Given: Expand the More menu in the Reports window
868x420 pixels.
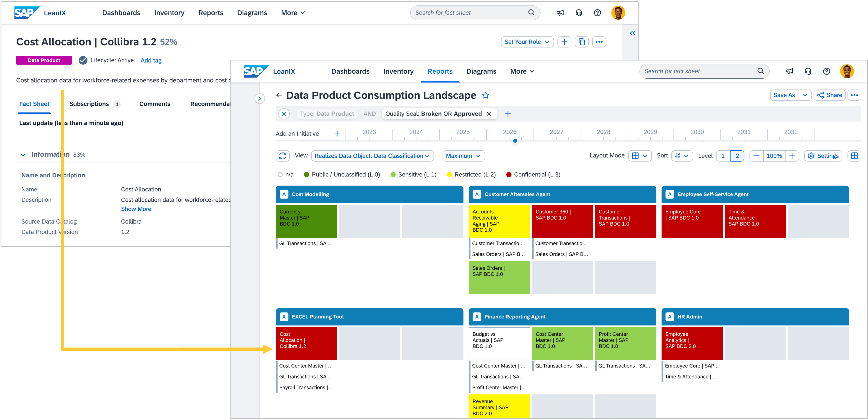Looking at the screenshot, I should pos(522,71).
